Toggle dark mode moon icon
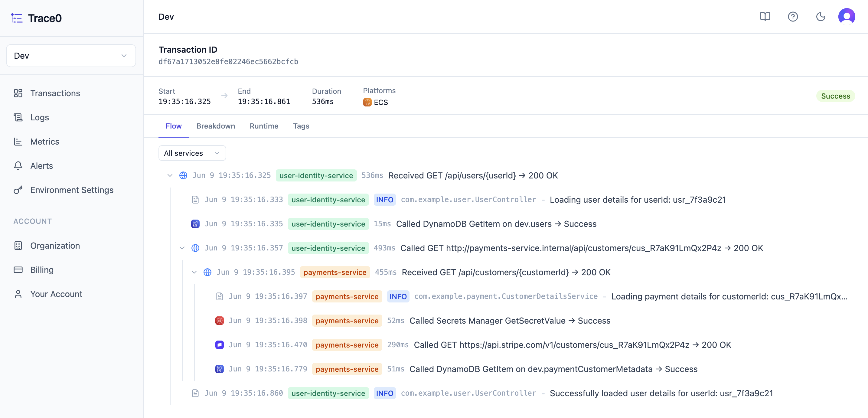868x418 pixels. 821,17
